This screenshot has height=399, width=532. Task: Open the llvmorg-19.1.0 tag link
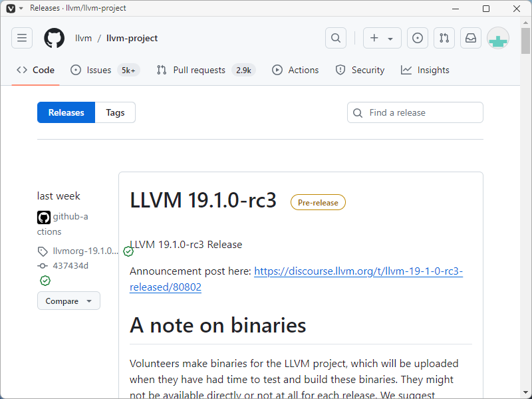(85, 251)
